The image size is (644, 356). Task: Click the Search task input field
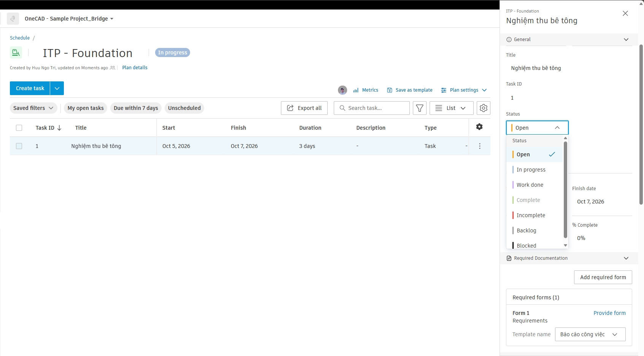(372, 108)
